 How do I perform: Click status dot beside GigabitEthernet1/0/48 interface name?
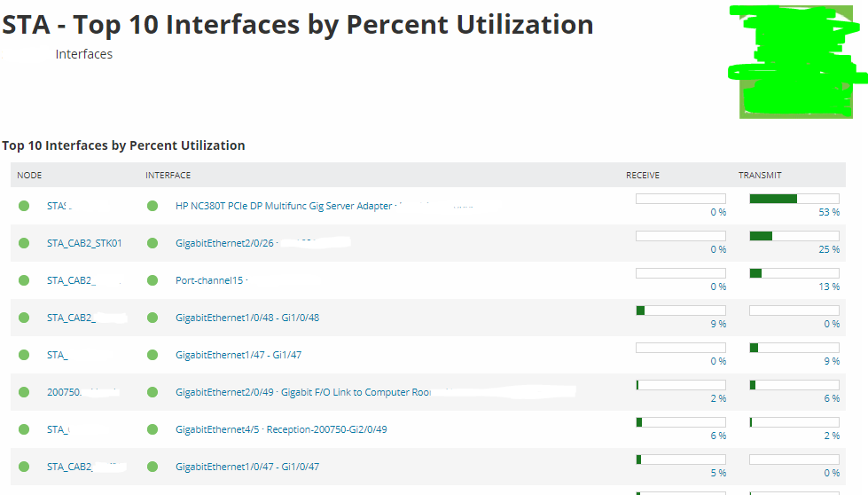(x=152, y=318)
